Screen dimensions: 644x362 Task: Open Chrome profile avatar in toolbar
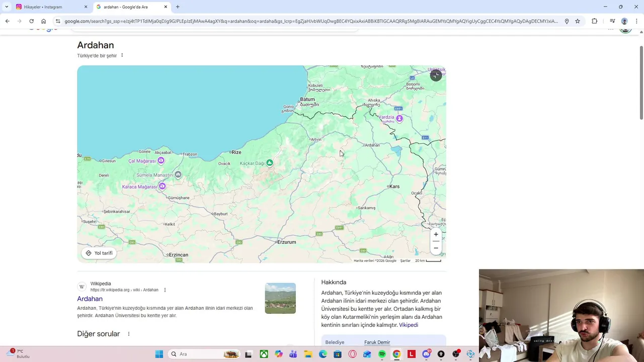coord(624,21)
